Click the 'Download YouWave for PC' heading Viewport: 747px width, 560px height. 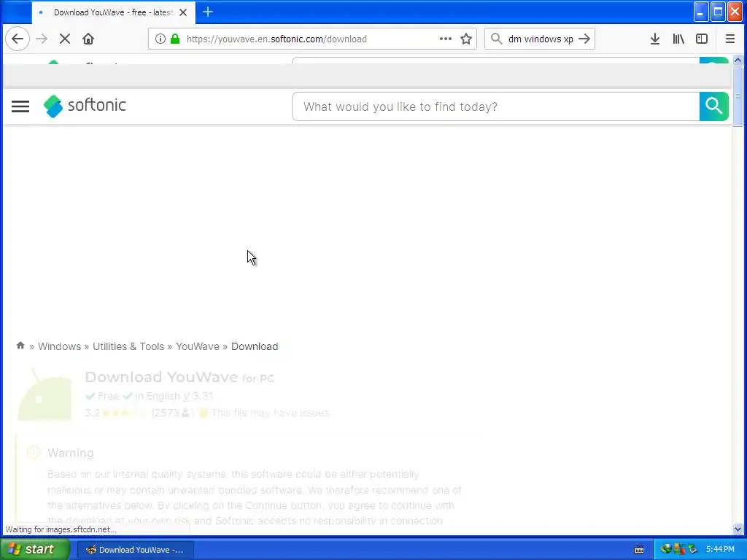click(x=179, y=377)
